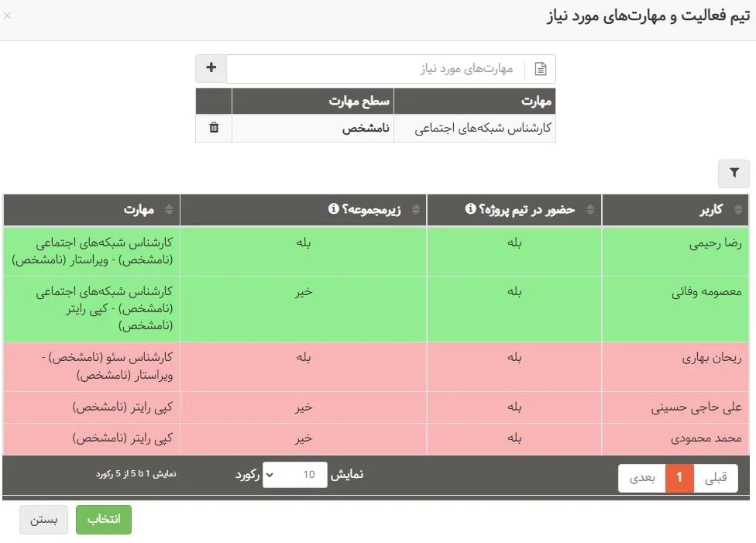Sort table by the مهارت column arrows
Screen dimensions: 756x543
coord(170,209)
